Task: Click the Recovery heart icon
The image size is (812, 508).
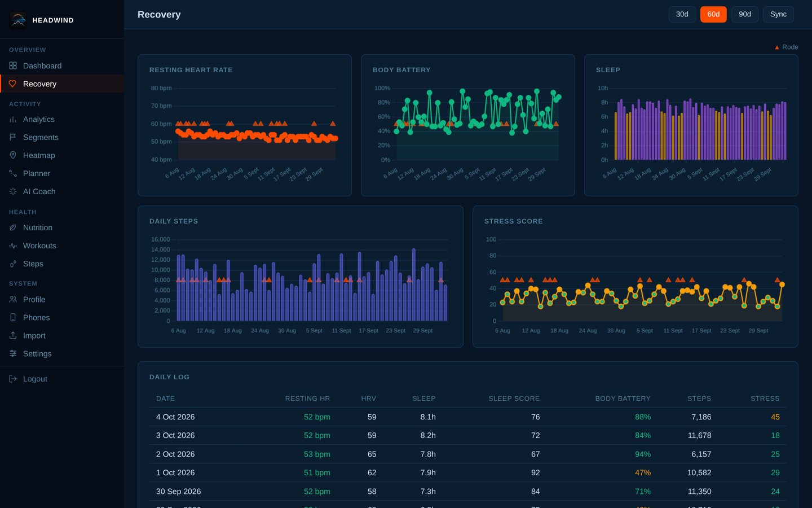Action: click(x=13, y=84)
